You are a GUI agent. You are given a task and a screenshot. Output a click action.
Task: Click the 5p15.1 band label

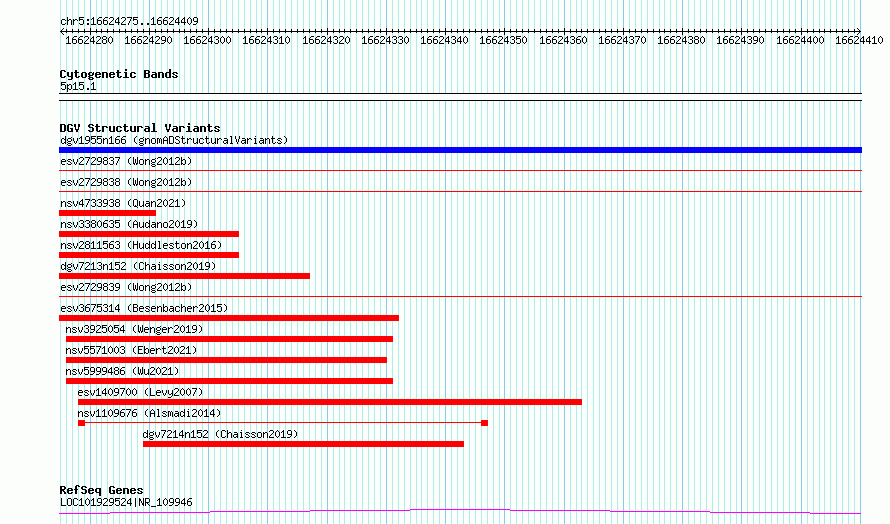pyautogui.click(x=78, y=86)
